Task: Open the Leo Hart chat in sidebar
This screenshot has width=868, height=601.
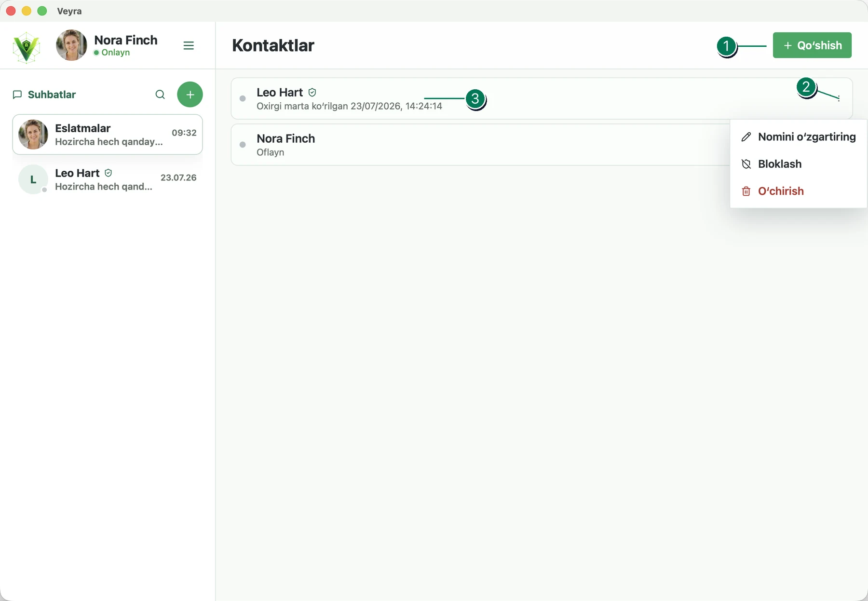Action: tap(108, 179)
